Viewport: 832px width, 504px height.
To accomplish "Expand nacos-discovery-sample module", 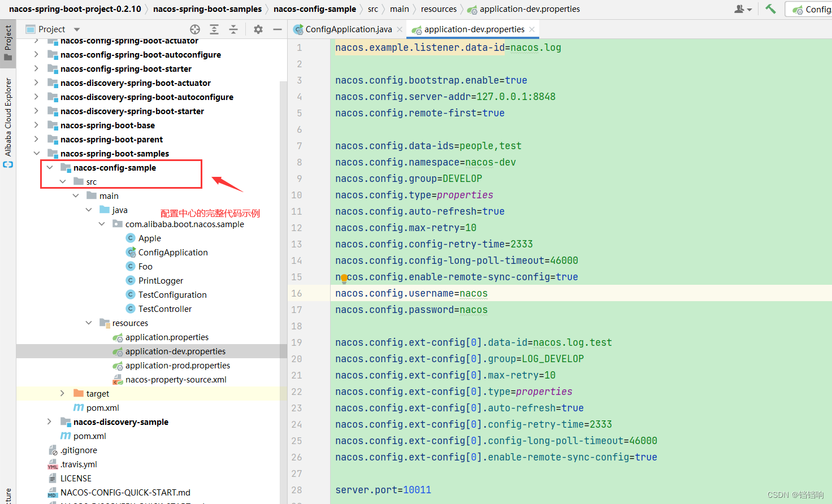I will coord(49,422).
